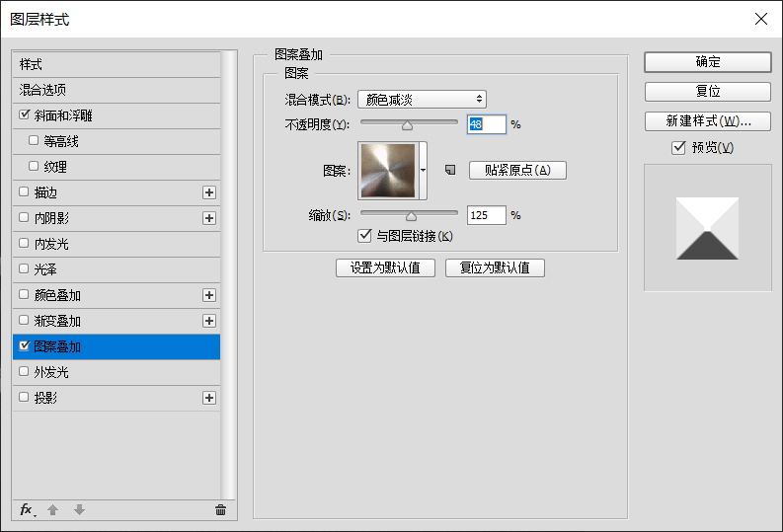
Task: Enable the 等高线 checkbox
Action: click(34, 140)
